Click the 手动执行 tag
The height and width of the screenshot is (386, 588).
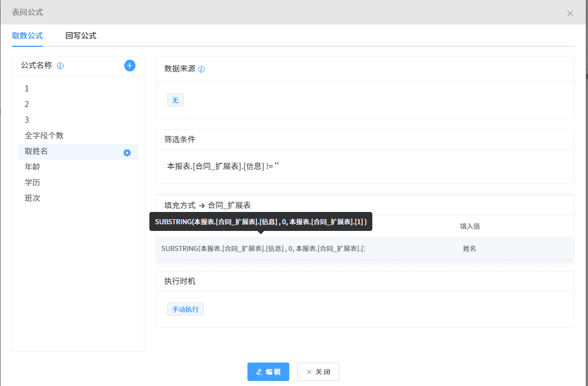click(x=186, y=310)
